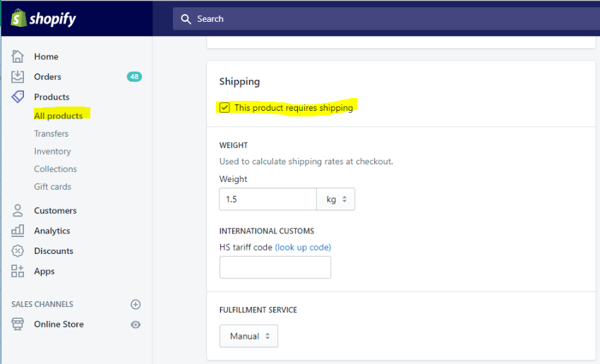
Task: Click the Online Store storefront icon
Action: [x=18, y=324]
